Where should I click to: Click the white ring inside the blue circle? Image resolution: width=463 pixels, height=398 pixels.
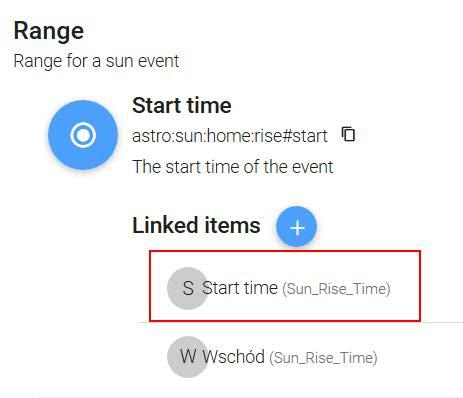coord(83,135)
